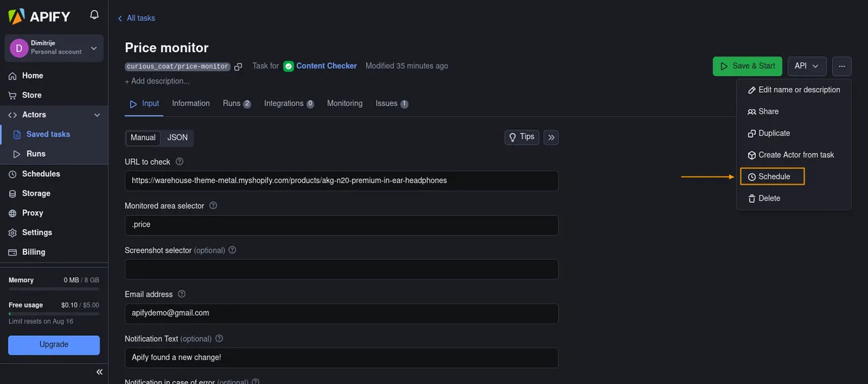Click the Monitored area selector field
Viewport: 868px width, 384px height.
point(341,225)
